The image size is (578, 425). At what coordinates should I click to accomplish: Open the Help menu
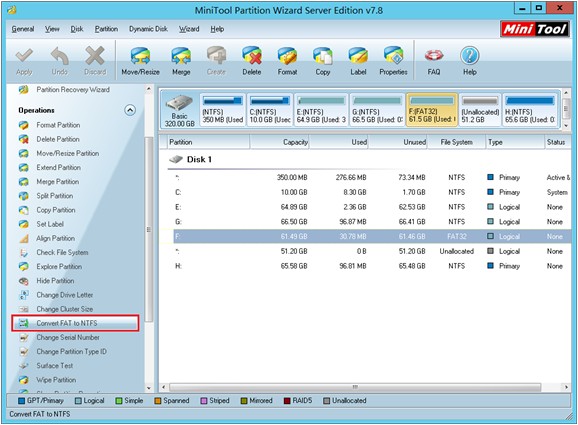pos(217,29)
